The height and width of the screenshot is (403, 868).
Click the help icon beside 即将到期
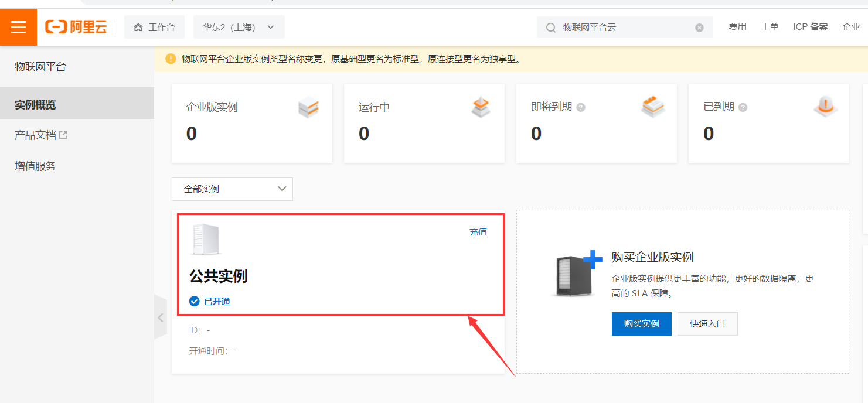(581, 107)
